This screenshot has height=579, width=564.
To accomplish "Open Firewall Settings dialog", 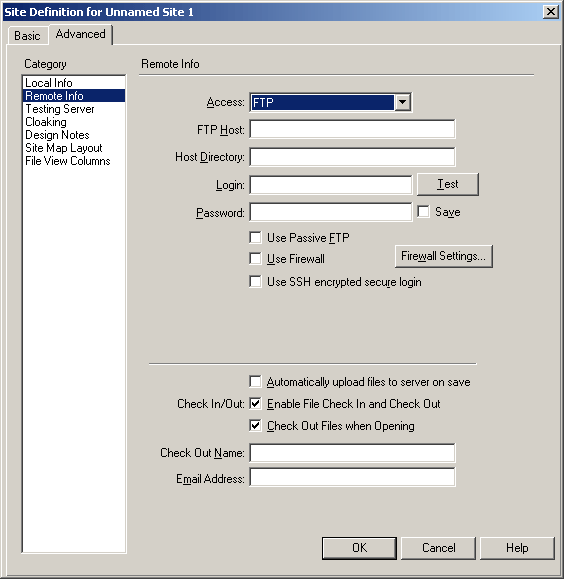I will [444, 256].
